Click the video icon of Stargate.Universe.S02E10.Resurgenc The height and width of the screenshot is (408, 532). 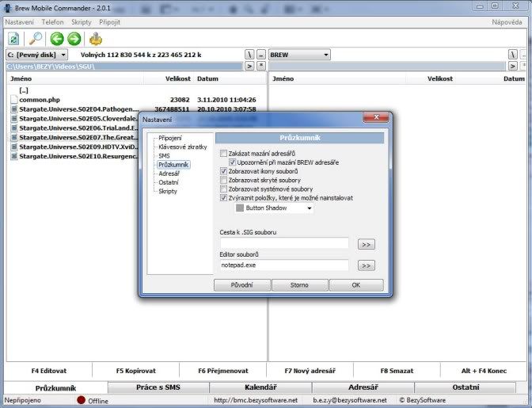point(14,156)
